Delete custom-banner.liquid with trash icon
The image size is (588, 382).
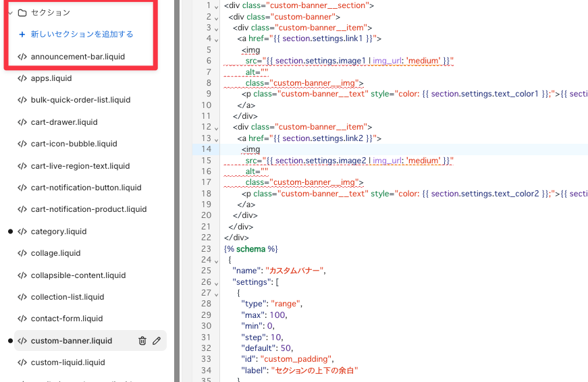point(142,341)
